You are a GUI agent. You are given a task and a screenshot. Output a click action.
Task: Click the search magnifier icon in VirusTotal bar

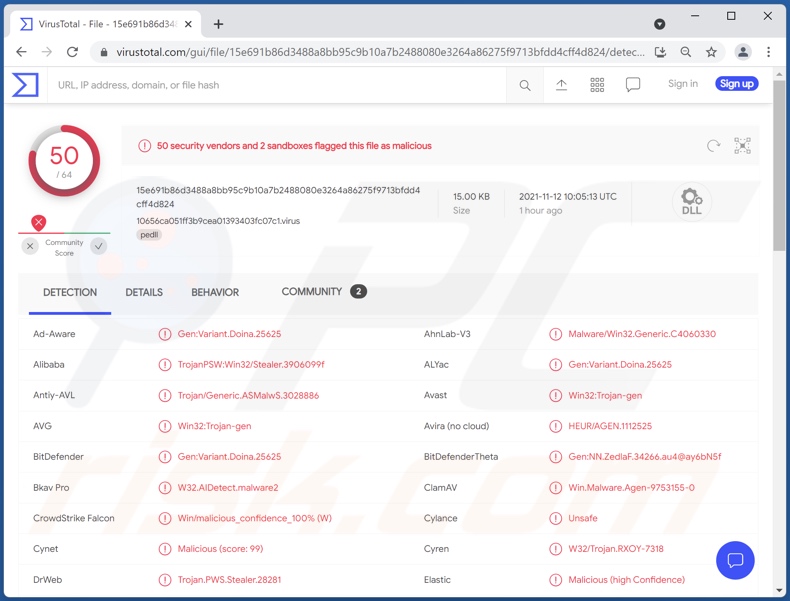click(524, 85)
